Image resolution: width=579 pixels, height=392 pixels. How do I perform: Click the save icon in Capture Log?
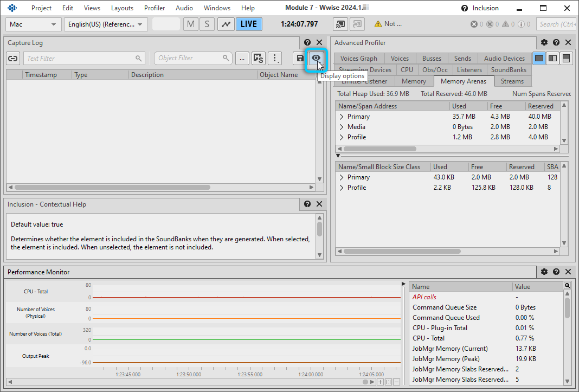(x=300, y=58)
